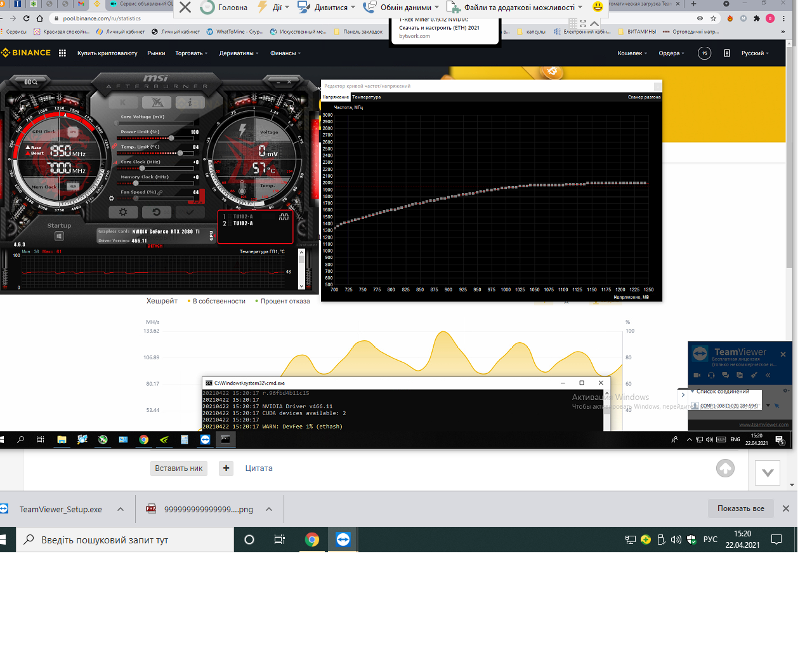Screen dimensions: 812x650
Task: Expand TeamViewer_Setup.exe download options
Action: click(x=121, y=509)
